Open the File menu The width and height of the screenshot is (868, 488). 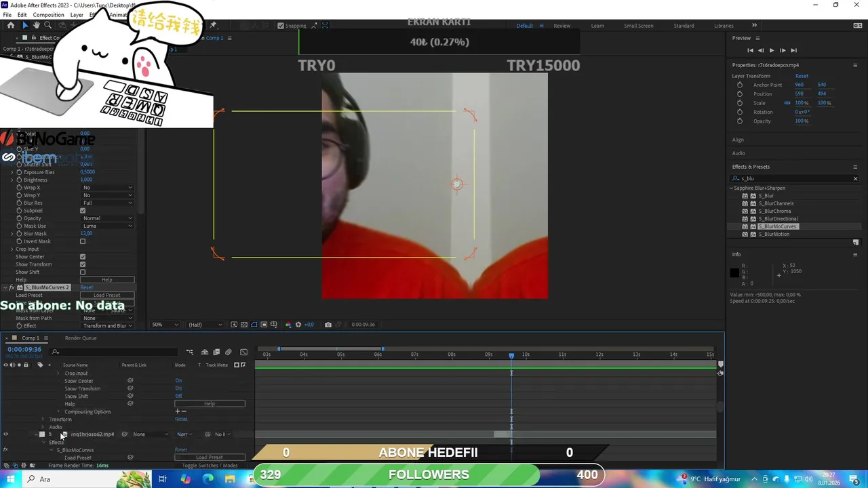(x=7, y=15)
